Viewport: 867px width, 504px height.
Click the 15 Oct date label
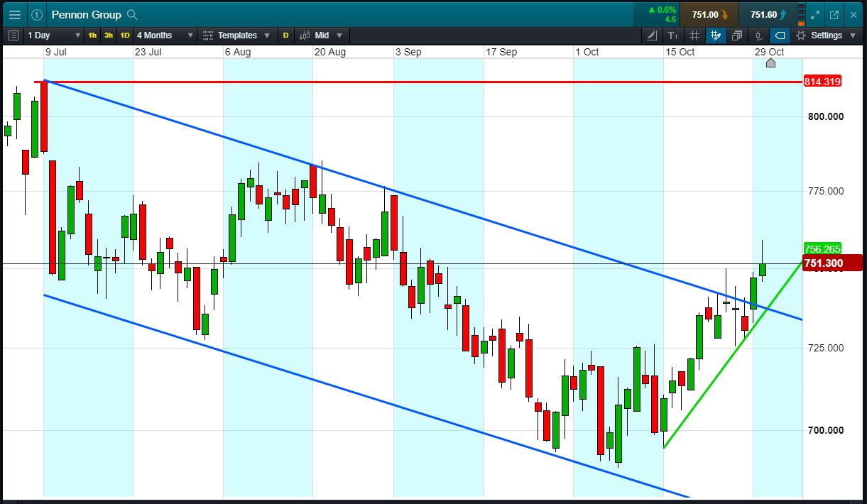[x=680, y=52]
